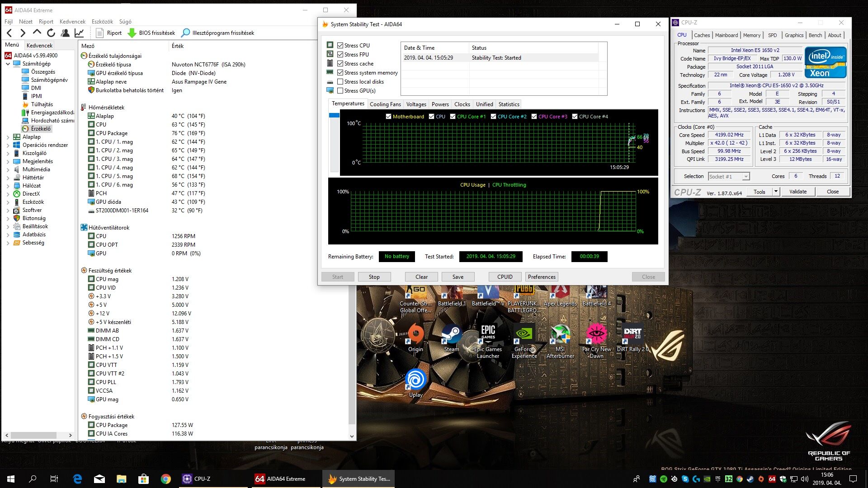Switch to the Statistics tab
868x488 pixels.
pyautogui.click(x=509, y=104)
